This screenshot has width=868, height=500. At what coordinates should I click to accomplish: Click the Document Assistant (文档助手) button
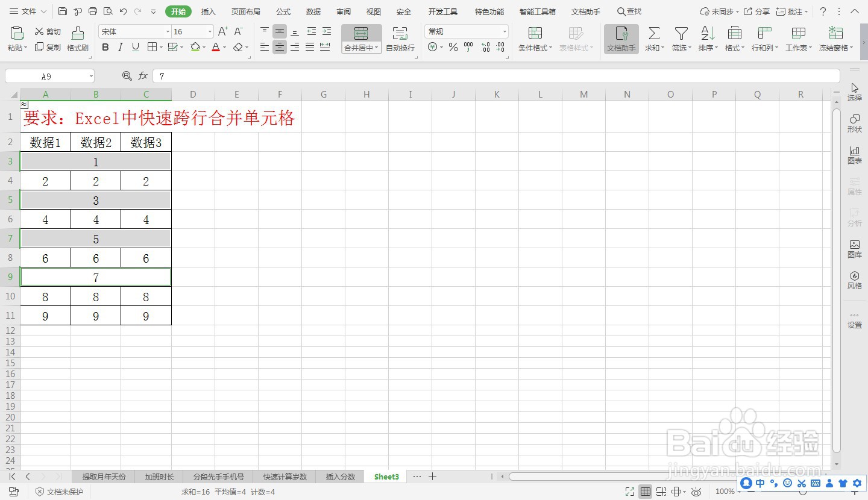[x=621, y=39]
